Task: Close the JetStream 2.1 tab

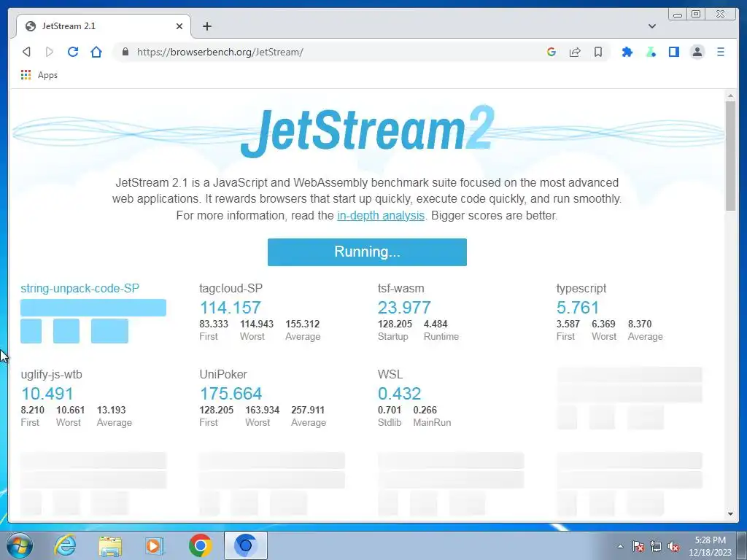Action: 179,26
